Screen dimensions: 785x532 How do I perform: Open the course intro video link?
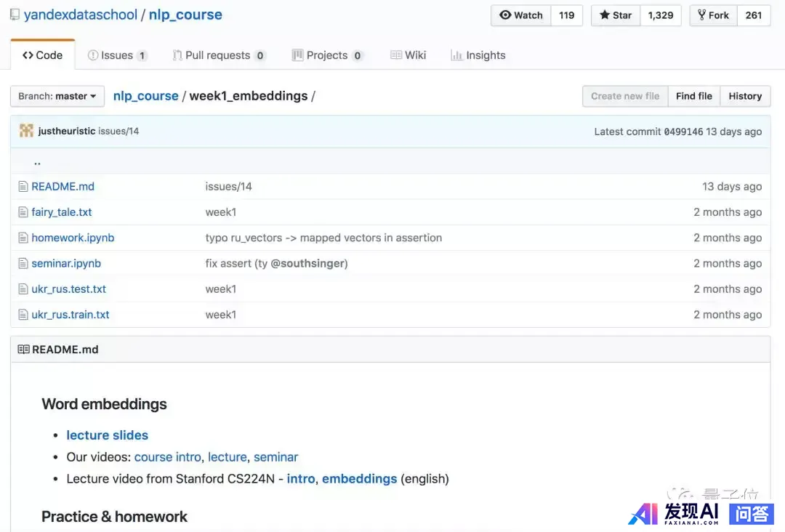click(167, 457)
